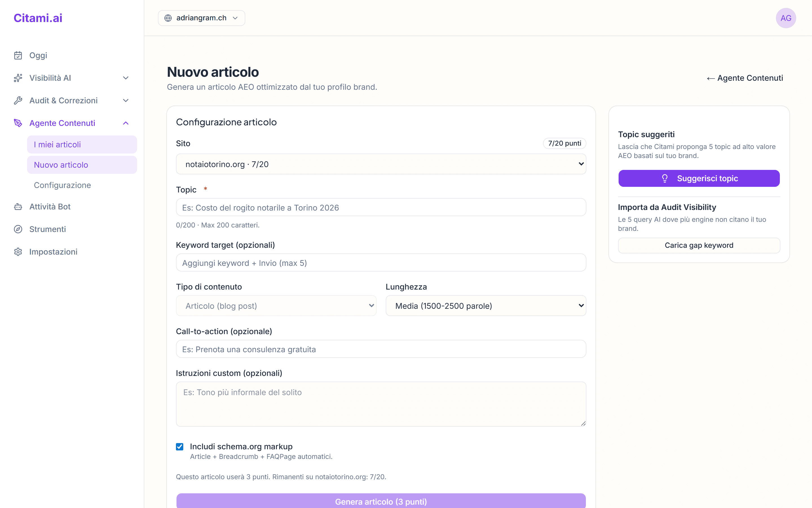The image size is (812, 508).
Task: Click the calendar icon next to Oggi
Action: (18, 55)
